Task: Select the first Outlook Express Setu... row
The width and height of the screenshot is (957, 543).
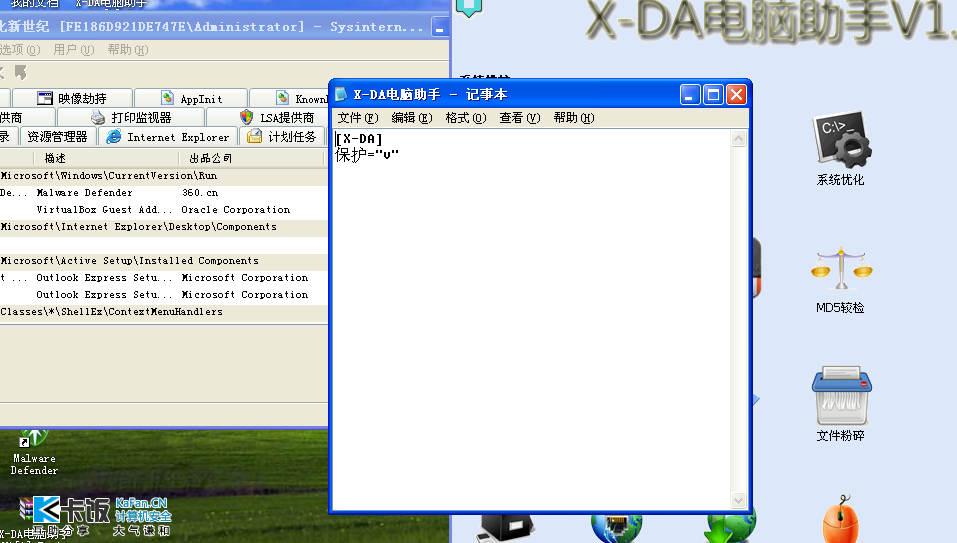Action: pyautogui.click(x=164, y=278)
